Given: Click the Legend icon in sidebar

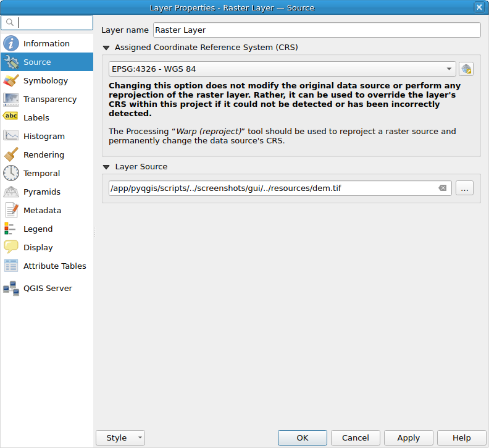Looking at the screenshot, I should pos(11,229).
